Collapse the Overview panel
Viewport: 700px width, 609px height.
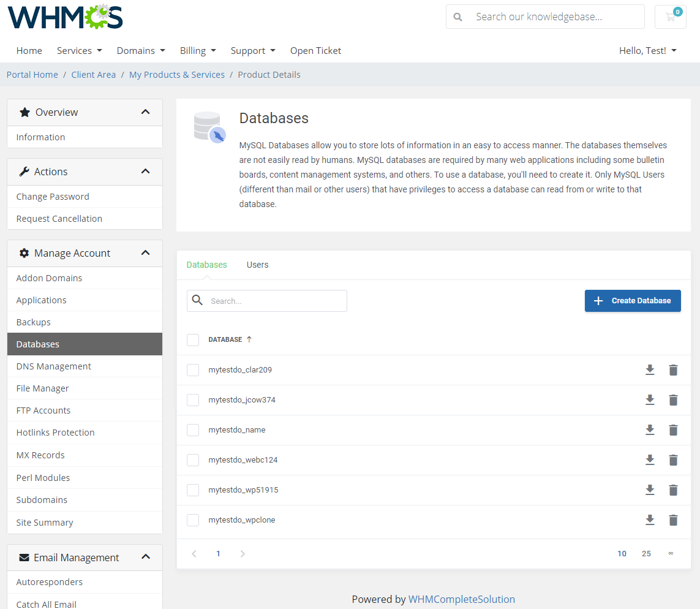pyautogui.click(x=146, y=112)
